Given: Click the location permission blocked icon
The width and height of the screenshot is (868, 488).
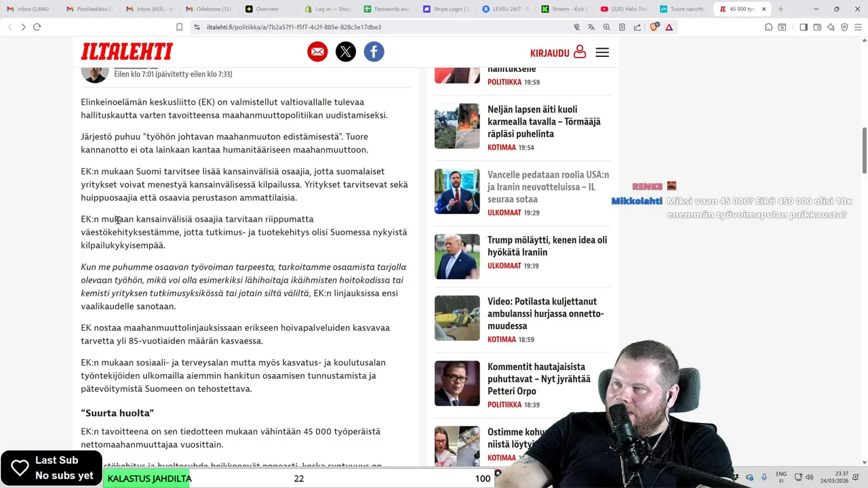Looking at the screenshot, I should pos(576,27).
